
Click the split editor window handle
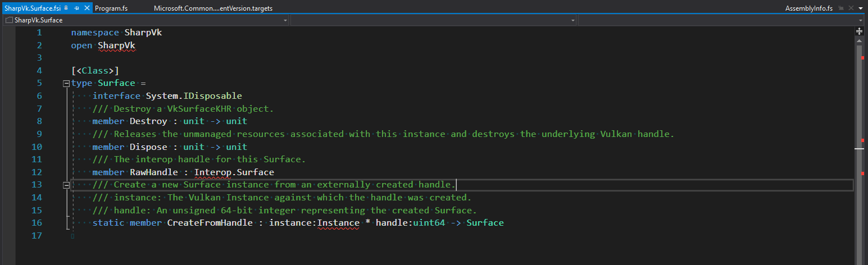(860, 30)
